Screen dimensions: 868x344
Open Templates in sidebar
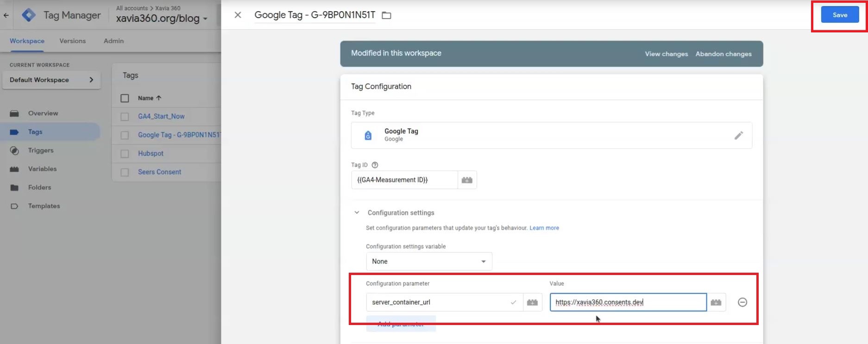(x=44, y=206)
